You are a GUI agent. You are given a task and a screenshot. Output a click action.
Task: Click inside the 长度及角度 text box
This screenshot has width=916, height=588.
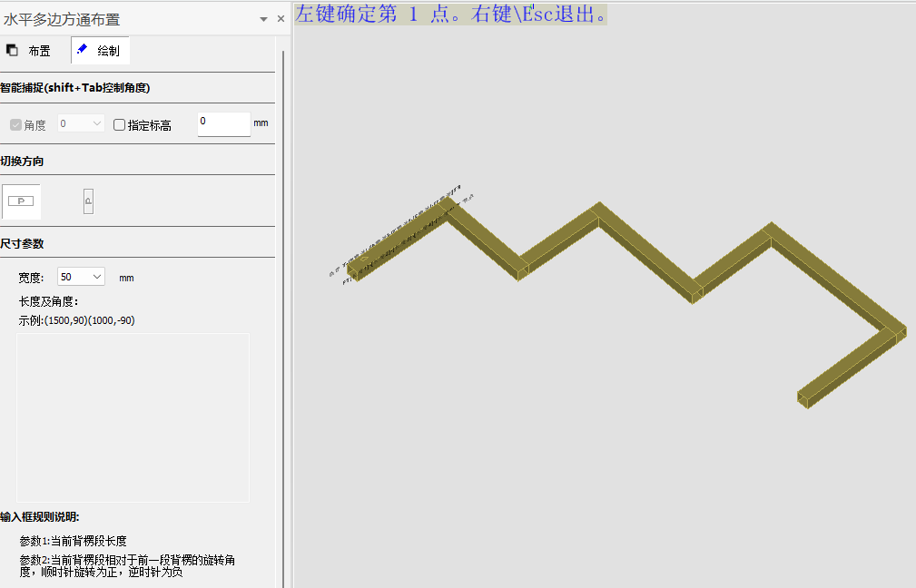(x=133, y=416)
